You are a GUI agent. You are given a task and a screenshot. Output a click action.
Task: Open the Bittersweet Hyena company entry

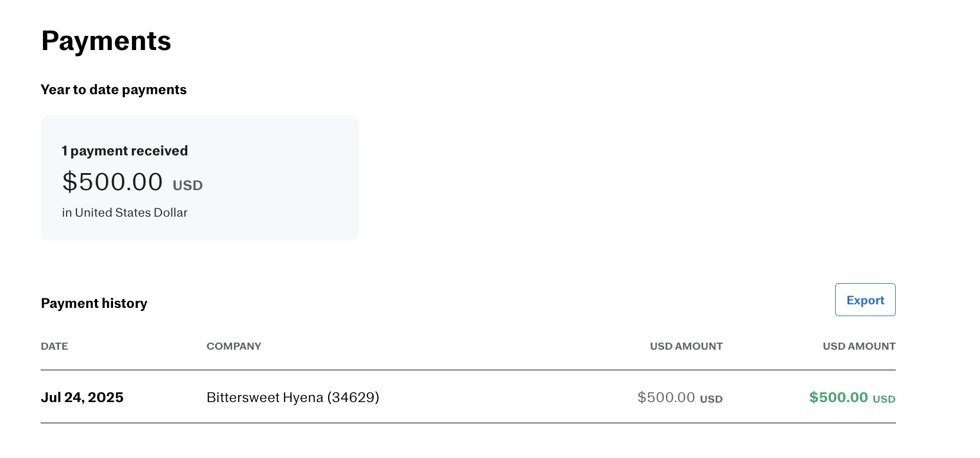coord(266,397)
